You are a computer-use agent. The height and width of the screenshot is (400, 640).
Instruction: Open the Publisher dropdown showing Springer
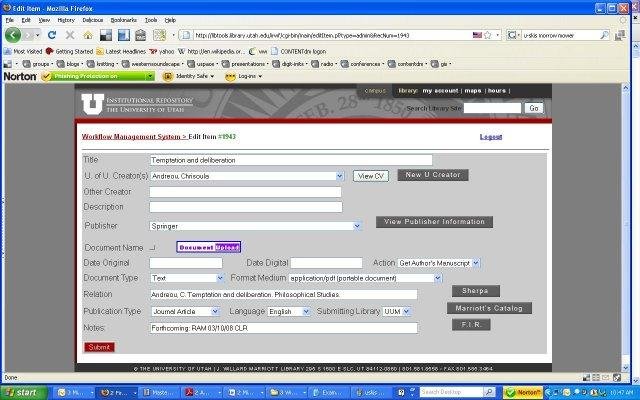click(x=256, y=226)
